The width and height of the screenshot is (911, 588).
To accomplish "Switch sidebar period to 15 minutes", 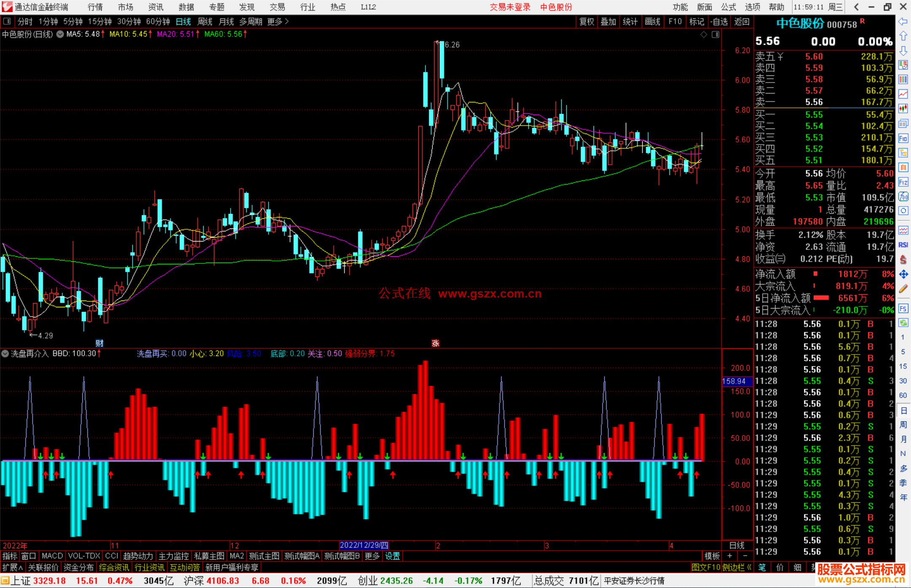I will tap(903, 366).
